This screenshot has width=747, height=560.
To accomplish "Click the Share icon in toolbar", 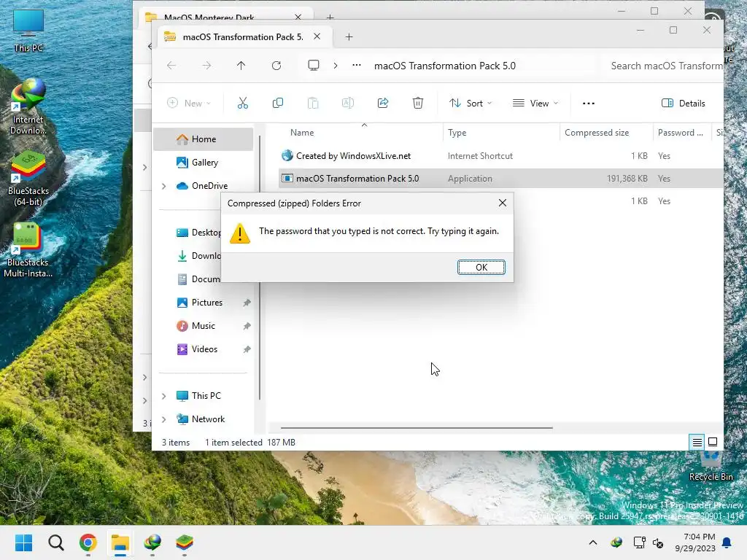I will tap(383, 103).
